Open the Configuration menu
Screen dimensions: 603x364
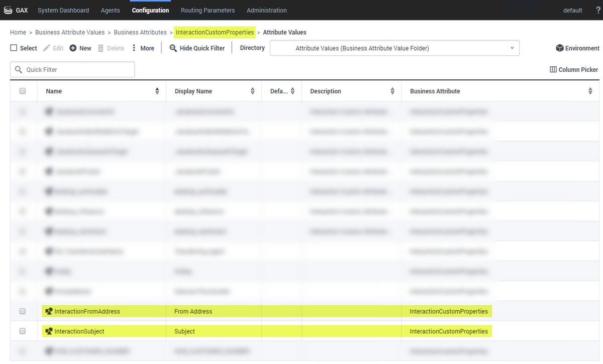tap(150, 10)
